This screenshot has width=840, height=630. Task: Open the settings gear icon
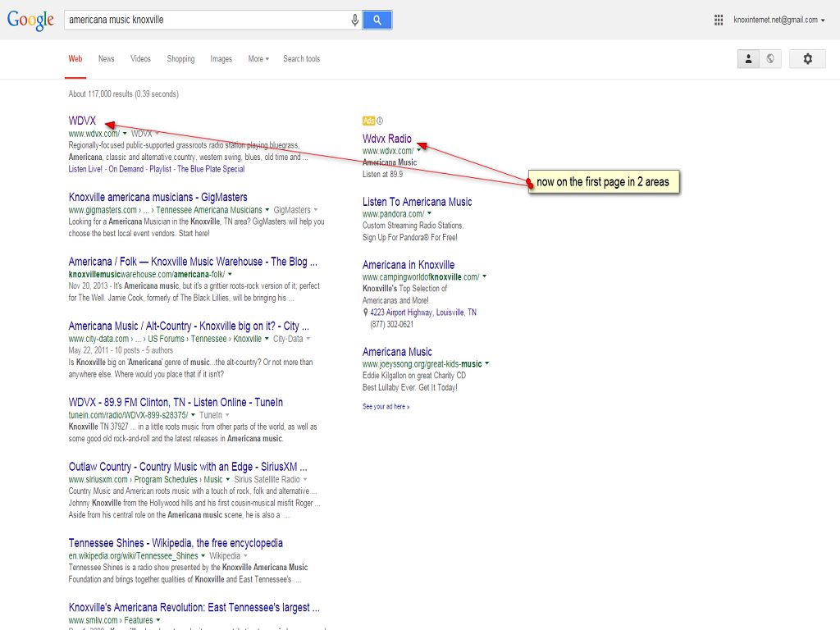click(807, 58)
